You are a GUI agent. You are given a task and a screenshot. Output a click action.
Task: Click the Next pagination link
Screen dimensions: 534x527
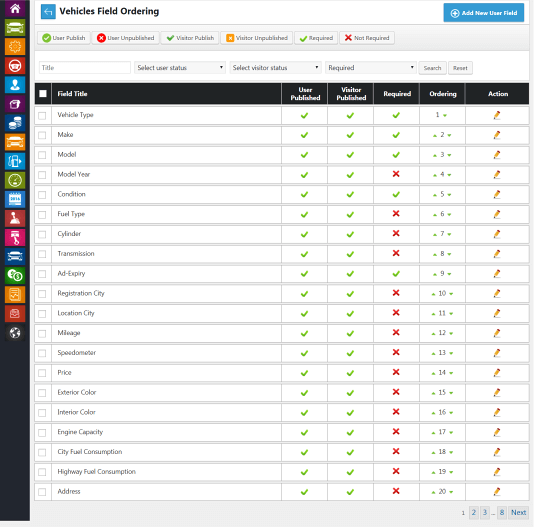[x=518, y=512]
